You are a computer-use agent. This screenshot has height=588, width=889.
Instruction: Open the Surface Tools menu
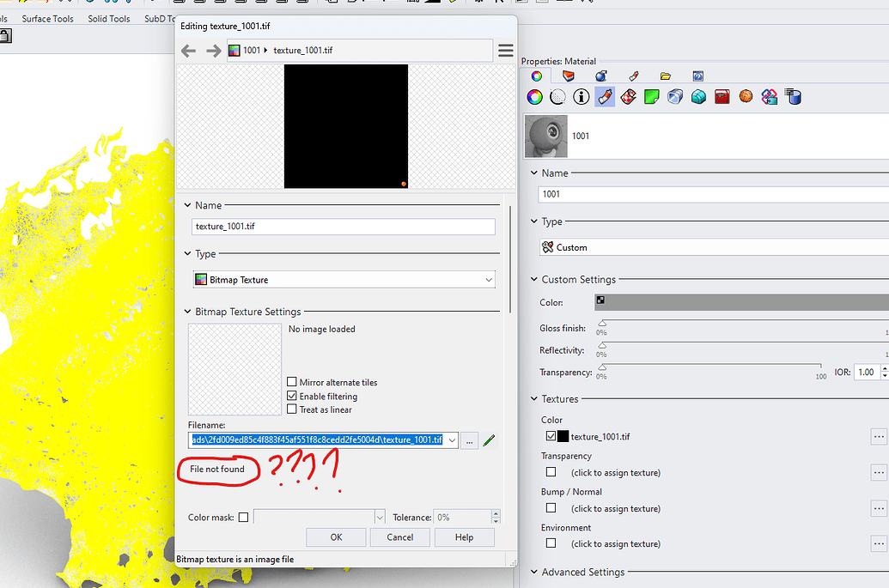[47, 18]
